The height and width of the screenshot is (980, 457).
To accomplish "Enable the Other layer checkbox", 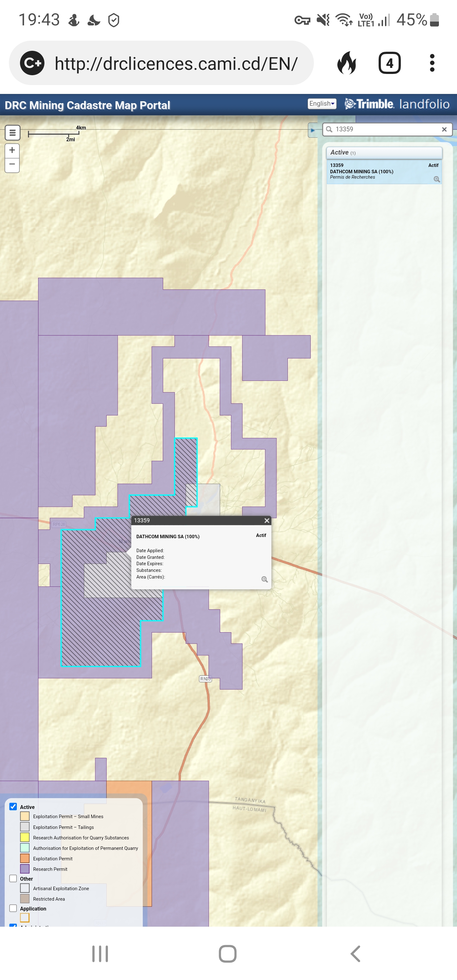I will pyautogui.click(x=13, y=878).
